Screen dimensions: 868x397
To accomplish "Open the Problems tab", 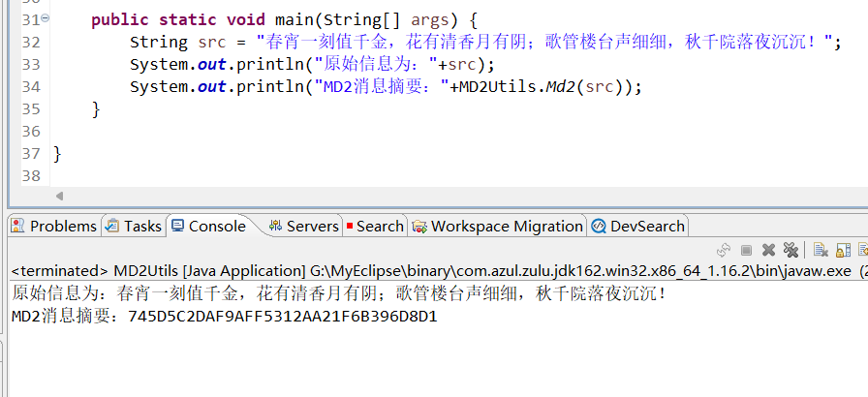I will [x=54, y=227].
